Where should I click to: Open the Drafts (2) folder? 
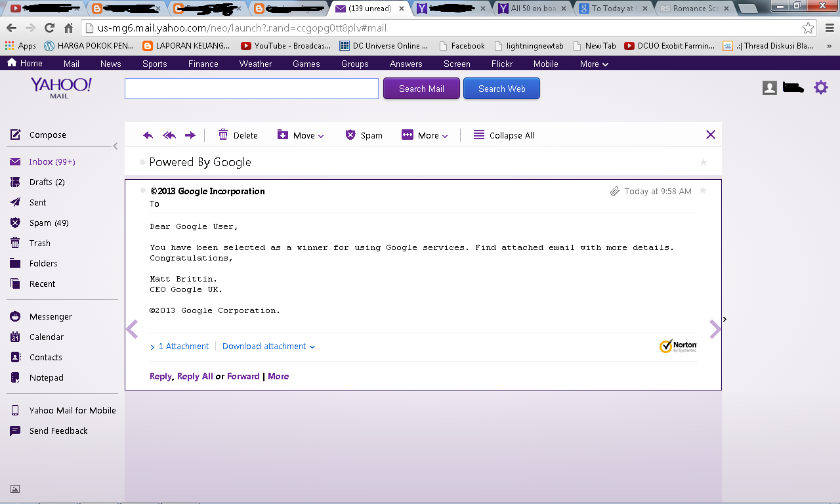37,182
